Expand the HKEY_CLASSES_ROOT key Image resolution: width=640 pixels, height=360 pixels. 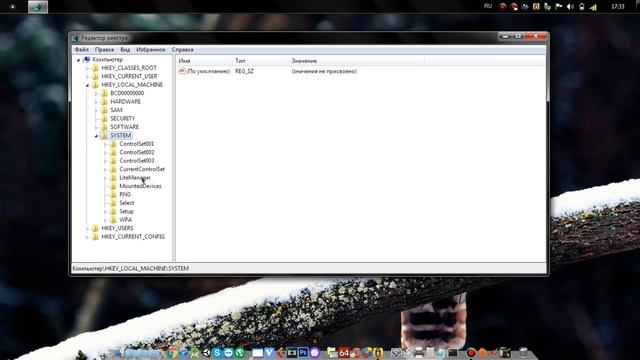click(87, 68)
